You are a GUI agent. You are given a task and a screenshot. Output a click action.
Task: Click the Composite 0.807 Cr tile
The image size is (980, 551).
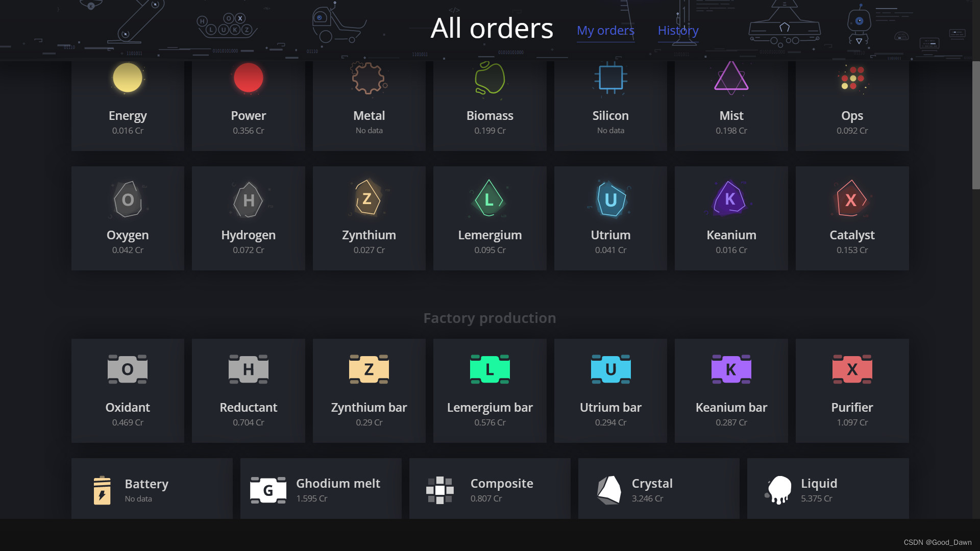tap(490, 489)
